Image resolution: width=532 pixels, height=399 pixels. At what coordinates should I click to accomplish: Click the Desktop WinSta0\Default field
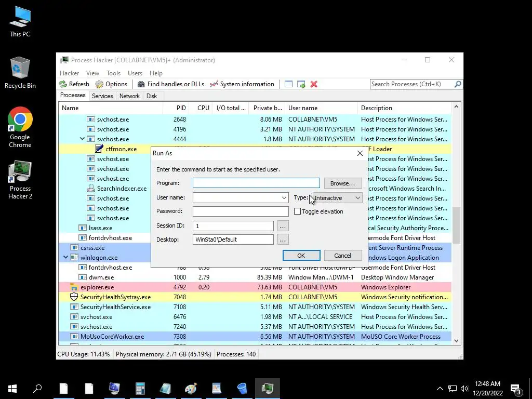pyautogui.click(x=233, y=240)
